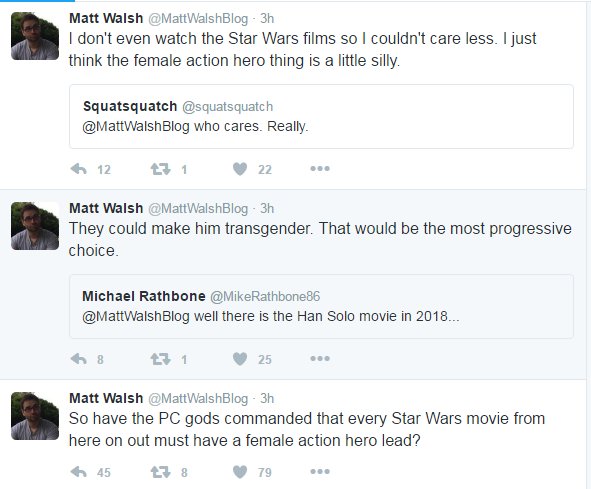The height and width of the screenshot is (489, 591).
Task: Like the tweet with 79 likes
Action: [x=240, y=472]
